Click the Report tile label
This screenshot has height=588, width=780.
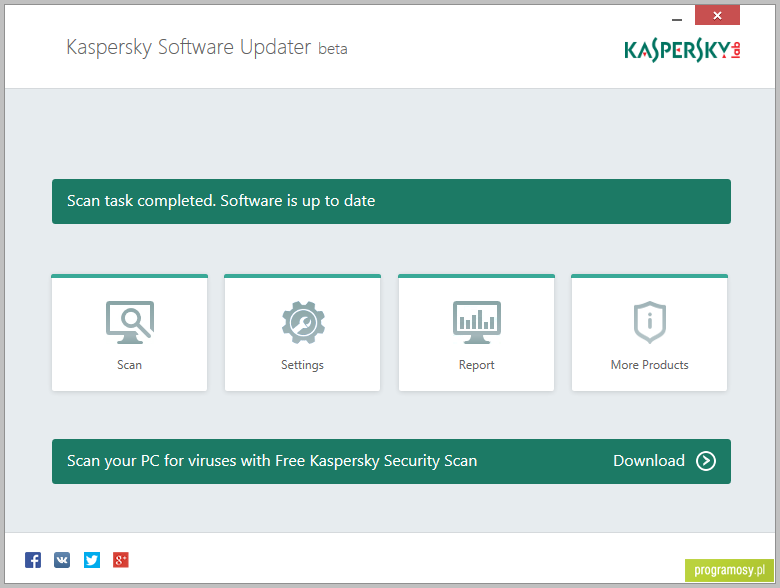click(x=477, y=365)
